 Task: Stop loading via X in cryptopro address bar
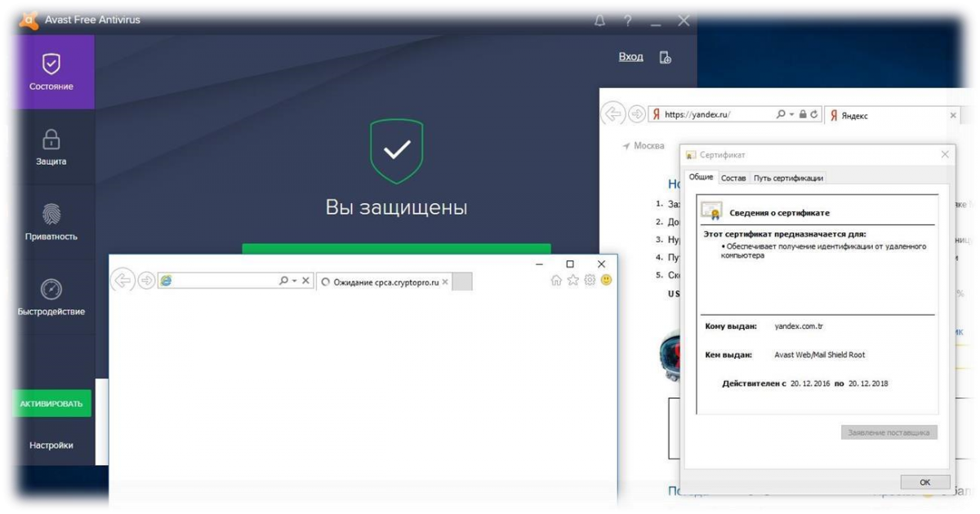coord(305,281)
